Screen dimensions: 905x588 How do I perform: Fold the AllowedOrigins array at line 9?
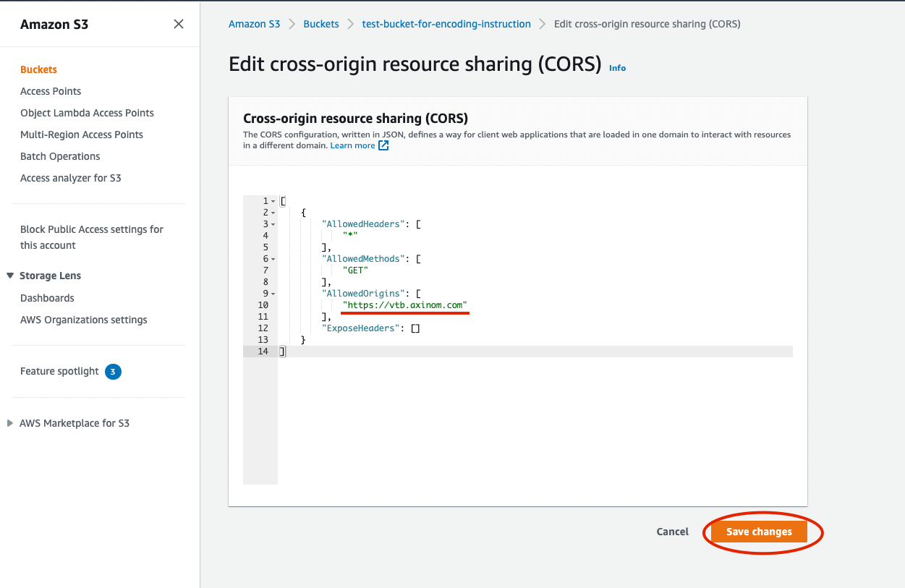(273, 294)
